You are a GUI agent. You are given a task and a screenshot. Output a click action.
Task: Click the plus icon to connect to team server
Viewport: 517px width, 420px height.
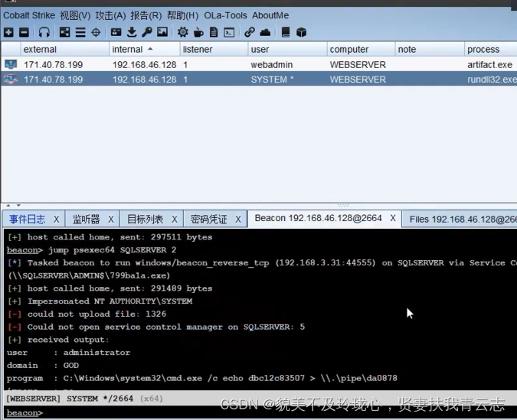(8, 32)
